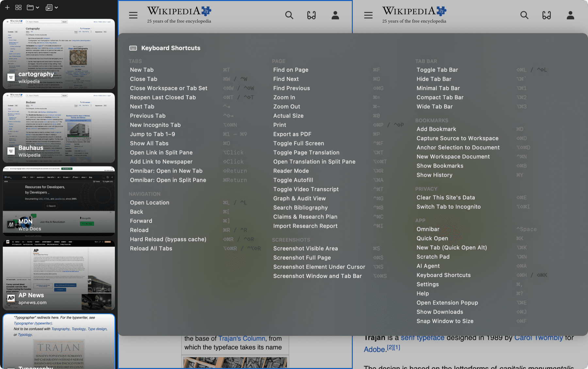Select Search Bibliography entry
The image size is (588, 369).
(338, 207)
